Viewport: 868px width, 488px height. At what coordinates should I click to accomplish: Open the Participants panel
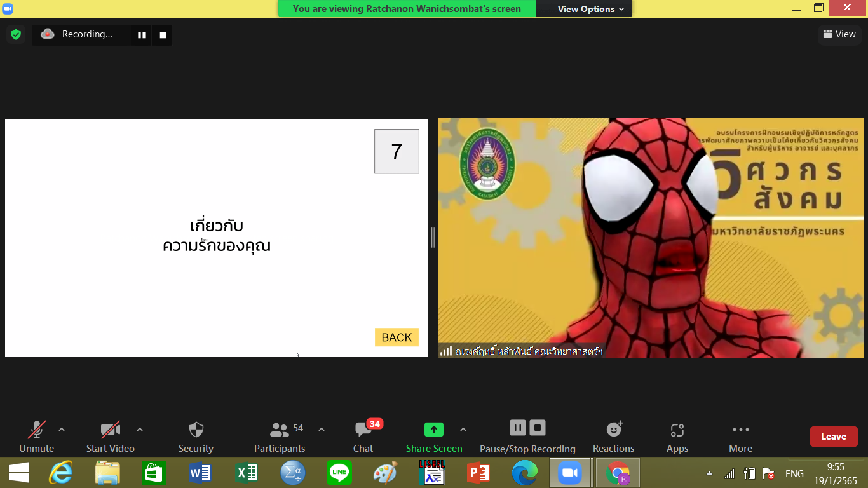pyautogui.click(x=280, y=437)
